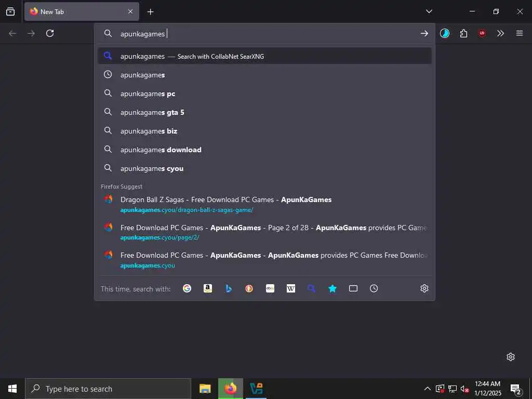The height and width of the screenshot is (399, 532).
Task: Close the New Tab tab
Action: [x=130, y=11]
